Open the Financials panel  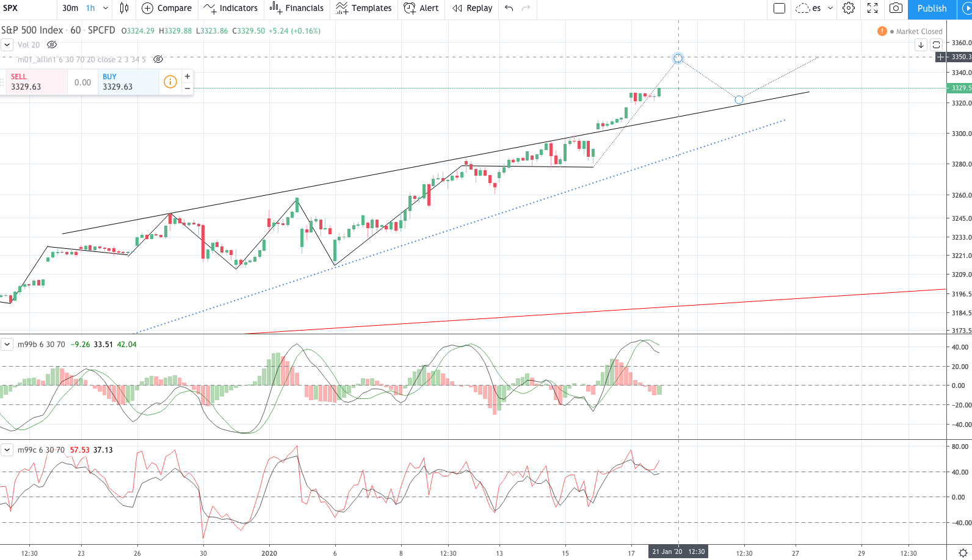click(297, 8)
